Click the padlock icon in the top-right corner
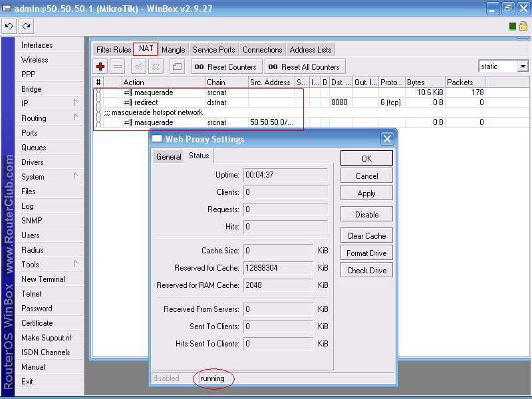The width and height of the screenshot is (532, 399). (523, 26)
